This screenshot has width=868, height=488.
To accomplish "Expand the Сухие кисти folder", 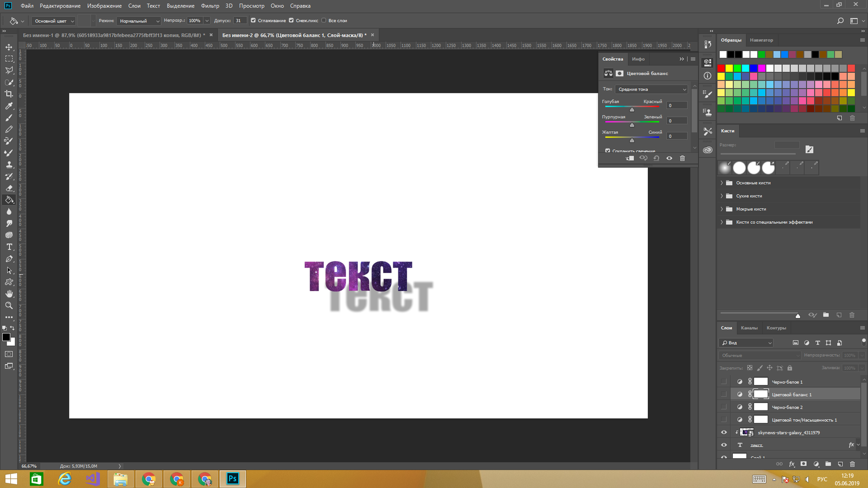I will pyautogui.click(x=722, y=196).
